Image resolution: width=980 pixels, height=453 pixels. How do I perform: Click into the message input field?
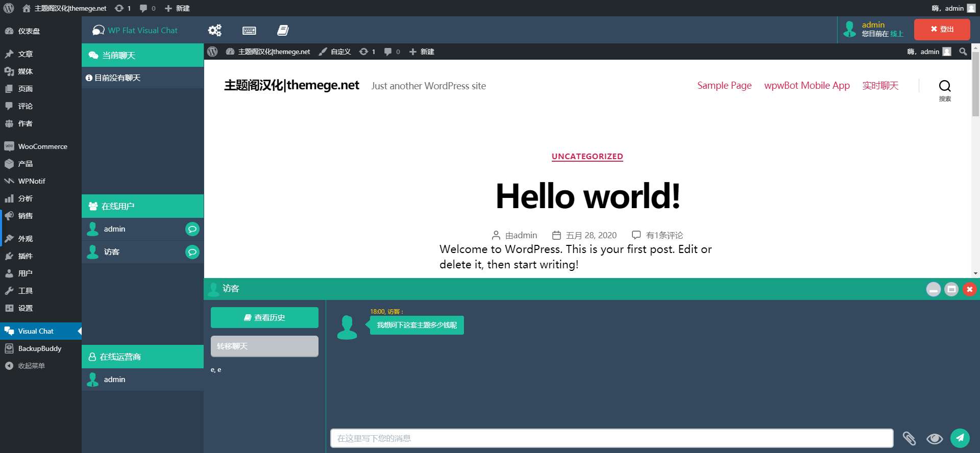tap(611, 438)
